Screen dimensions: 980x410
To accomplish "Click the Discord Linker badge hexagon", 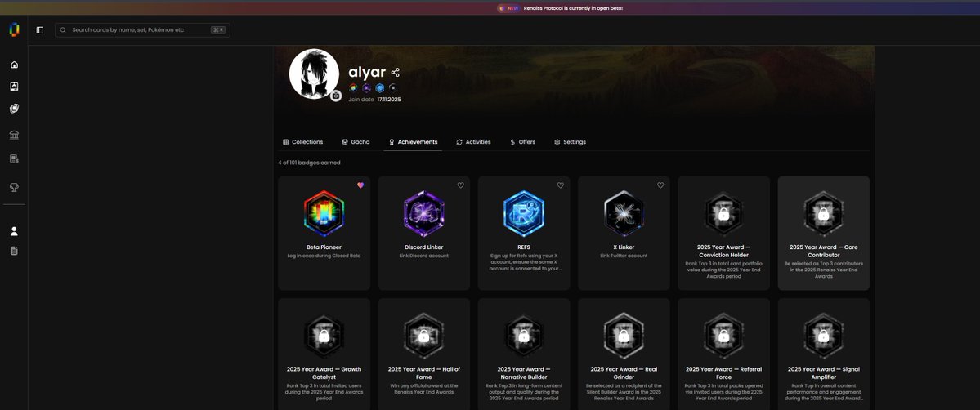I will tap(423, 214).
